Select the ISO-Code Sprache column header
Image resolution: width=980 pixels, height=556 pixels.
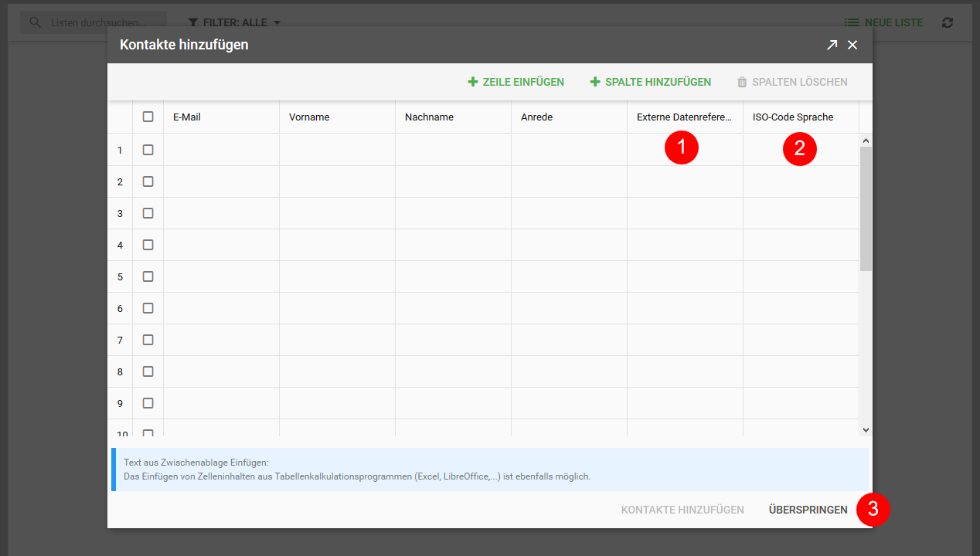coord(801,117)
